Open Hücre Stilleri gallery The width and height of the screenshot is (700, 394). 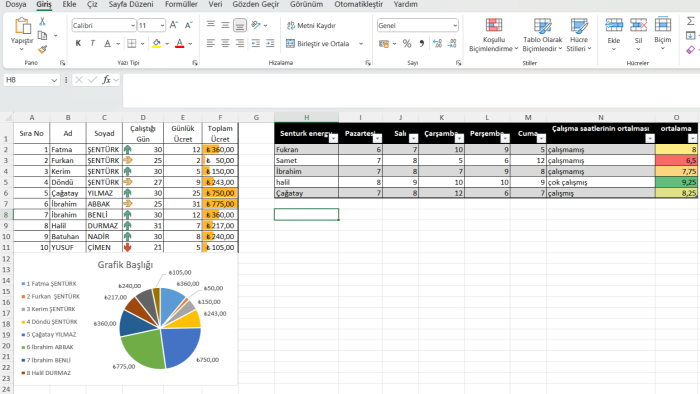tap(579, 35)
